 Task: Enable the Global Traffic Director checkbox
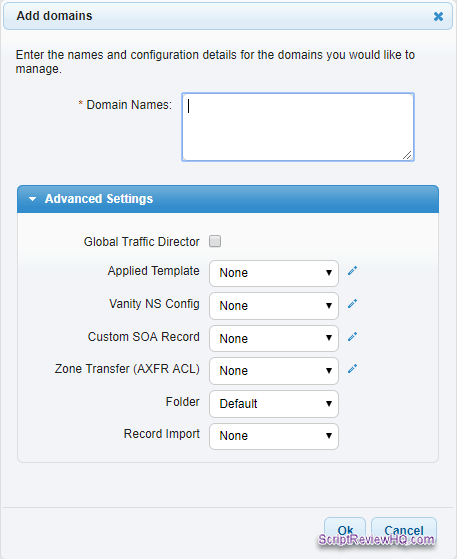pos(215,241)
